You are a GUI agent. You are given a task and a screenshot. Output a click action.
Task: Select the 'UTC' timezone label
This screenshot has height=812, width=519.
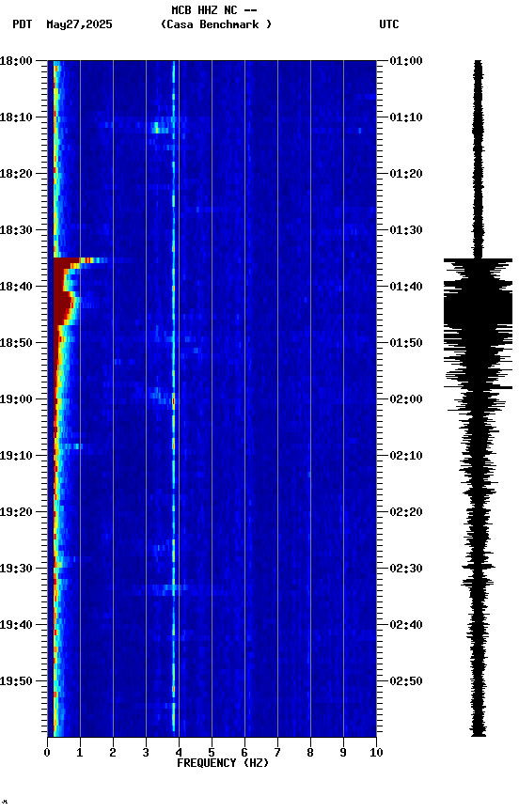389,24
